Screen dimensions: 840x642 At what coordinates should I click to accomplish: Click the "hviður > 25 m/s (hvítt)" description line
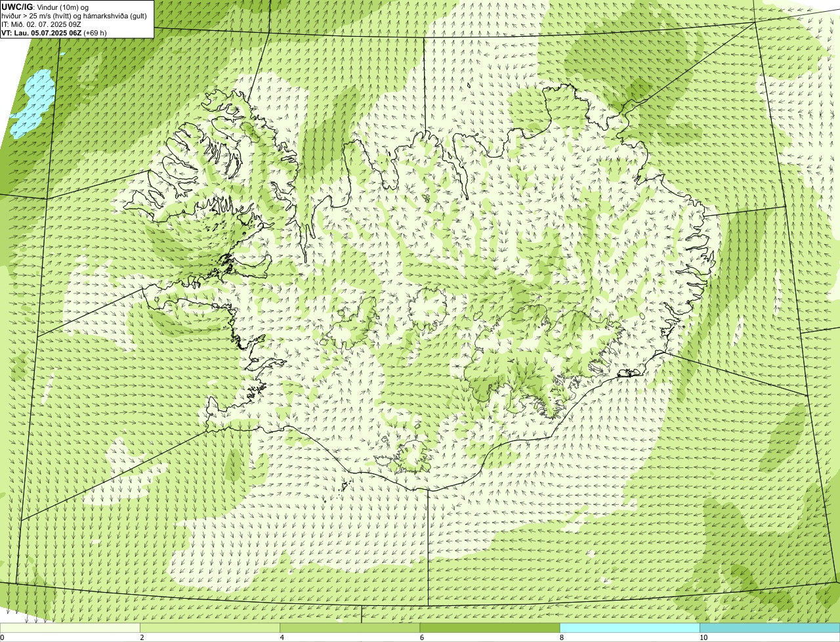point(73,16)
